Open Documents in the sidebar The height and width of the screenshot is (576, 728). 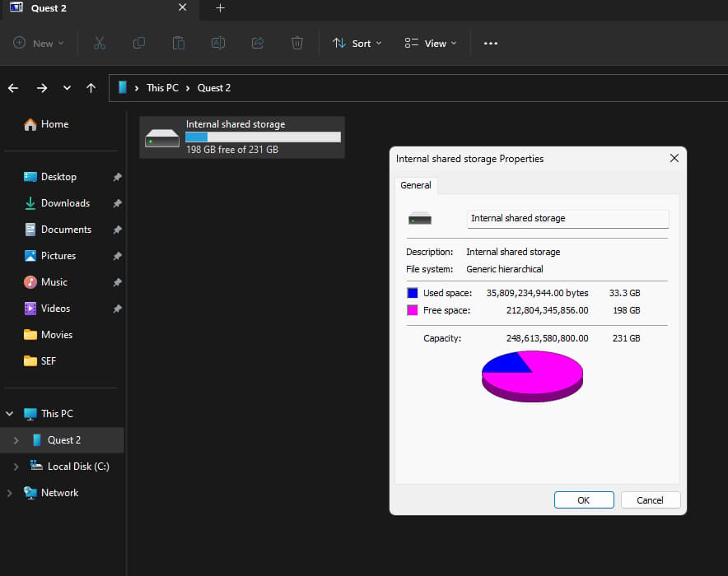coord(58,230)
